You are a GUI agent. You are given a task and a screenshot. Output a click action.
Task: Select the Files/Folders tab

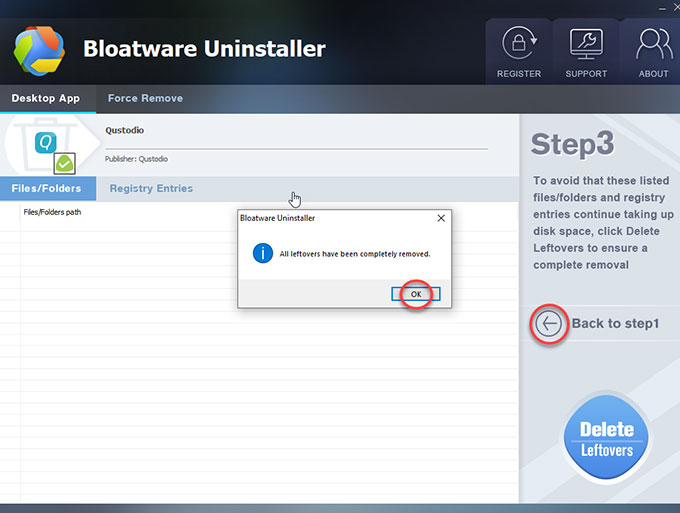tap(46, 188)
